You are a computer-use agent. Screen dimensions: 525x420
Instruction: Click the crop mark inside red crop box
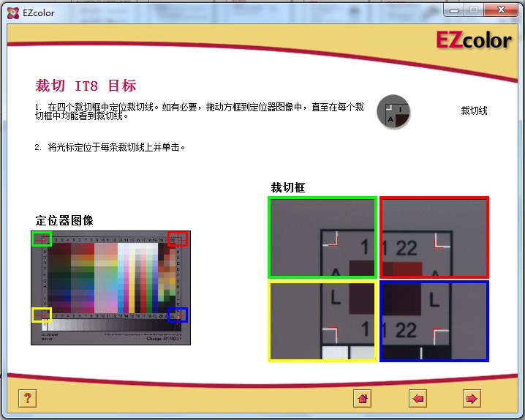pos(440,239)
